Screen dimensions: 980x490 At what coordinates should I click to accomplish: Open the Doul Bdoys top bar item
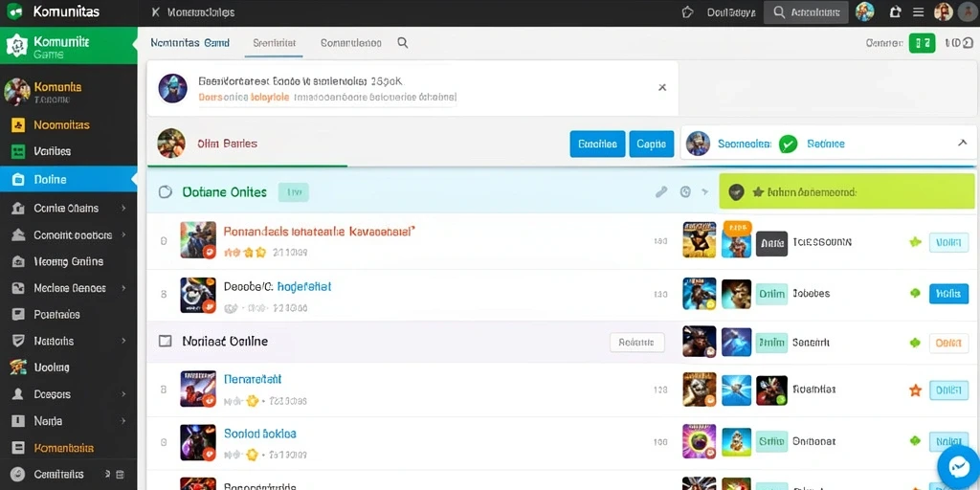tap(731, 11)
